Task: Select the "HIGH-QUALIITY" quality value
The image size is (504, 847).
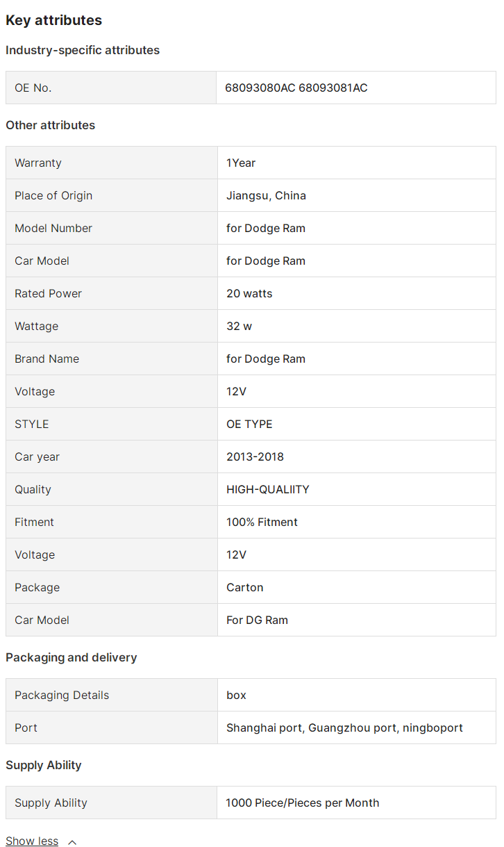Action: 268,489
